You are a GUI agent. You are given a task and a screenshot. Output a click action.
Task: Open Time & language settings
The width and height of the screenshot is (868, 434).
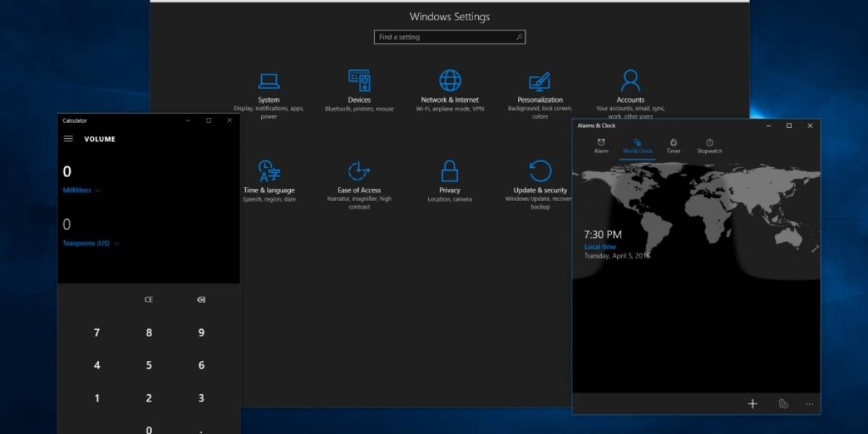(x=269, y=181)
